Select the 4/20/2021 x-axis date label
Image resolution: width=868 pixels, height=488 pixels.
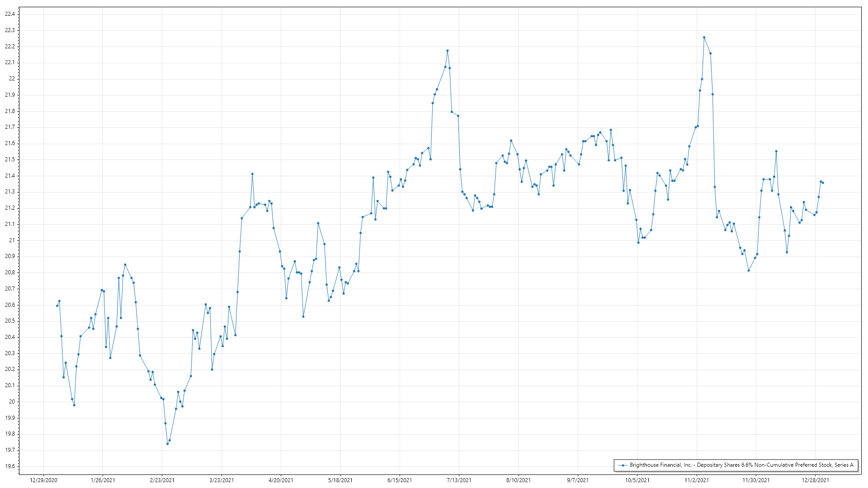pos(281,480)
